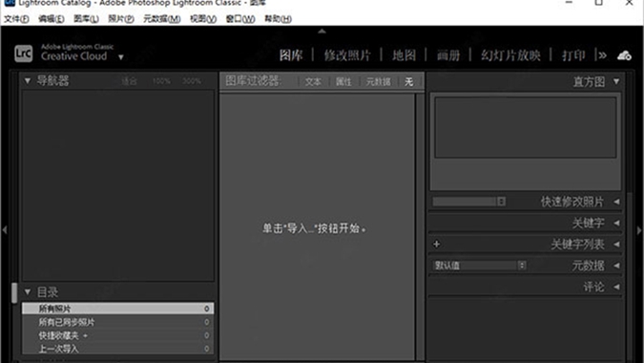
Task: Expand the 关键字列表 panel triangle
Action: coord(616,245)
